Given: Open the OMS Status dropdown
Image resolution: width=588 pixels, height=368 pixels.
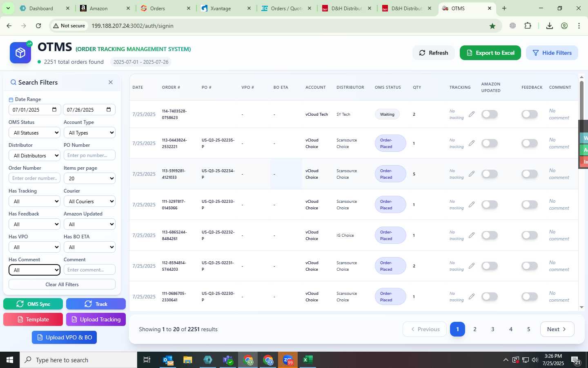Looking at the screenshot, I should pyautogui.click(x=34, y=132).
